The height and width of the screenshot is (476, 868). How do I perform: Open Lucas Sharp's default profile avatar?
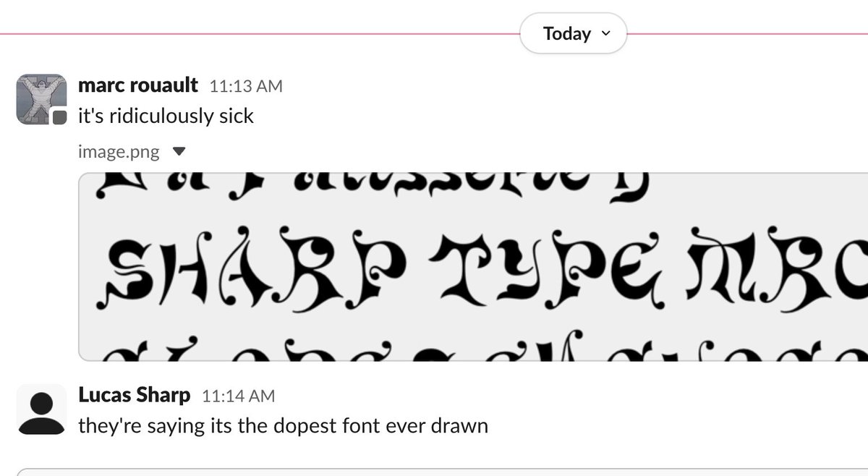click(x=41, y=409)
